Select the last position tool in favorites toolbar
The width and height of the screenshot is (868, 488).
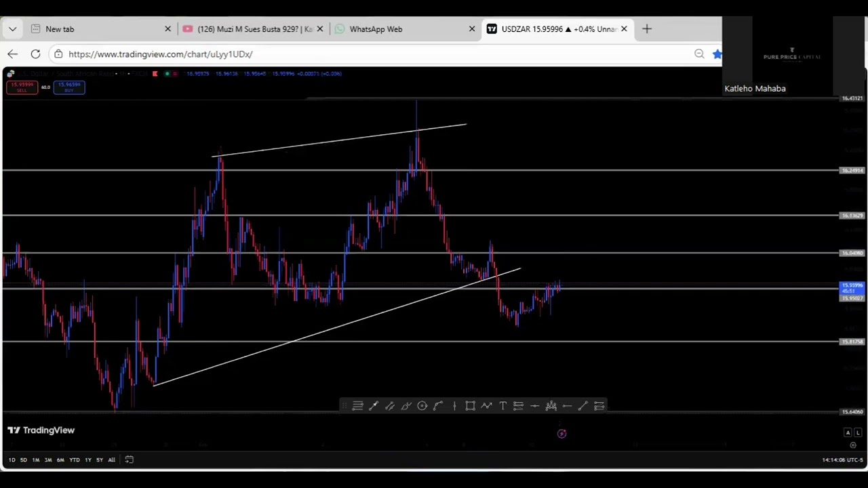[599, 406]
